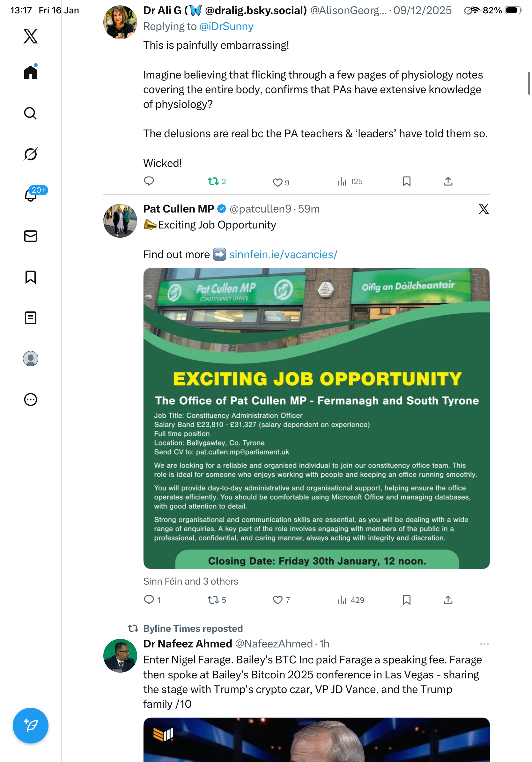Screen dimensions: 532x762
Task: Open the search magnifier in sidebar
Action: [x=31, y=114]
